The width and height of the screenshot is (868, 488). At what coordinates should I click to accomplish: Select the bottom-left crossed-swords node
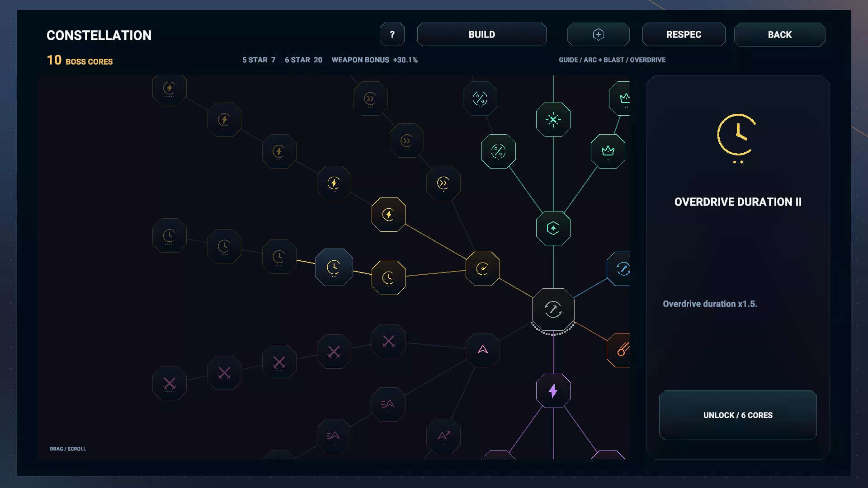click(x=170, y=383)
